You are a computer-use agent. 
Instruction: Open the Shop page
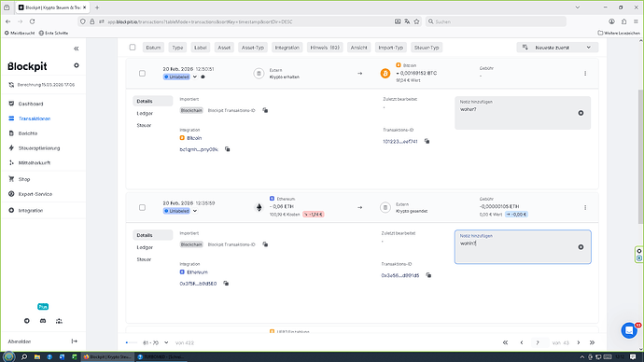pos(24,179)
